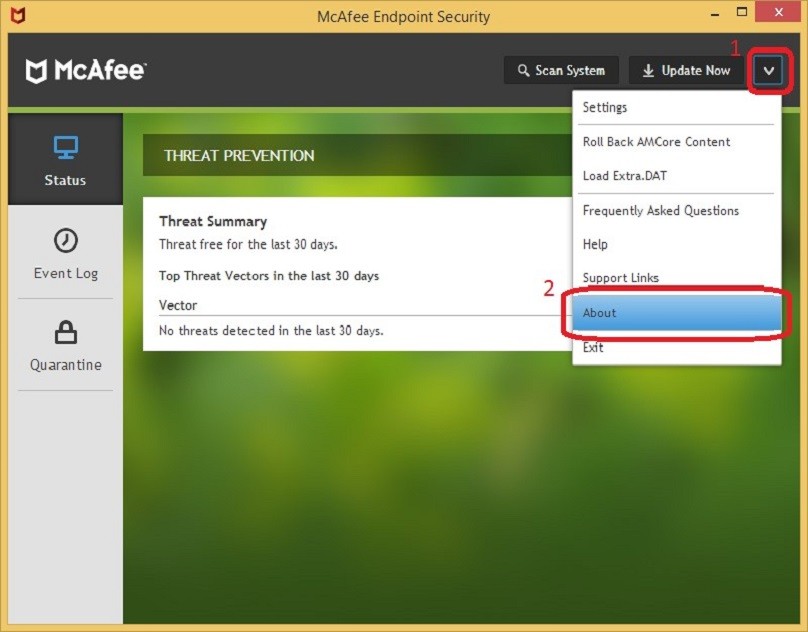Click the McAfee Endpoint Security window title
808x632 pixels.
coord(403,16)
